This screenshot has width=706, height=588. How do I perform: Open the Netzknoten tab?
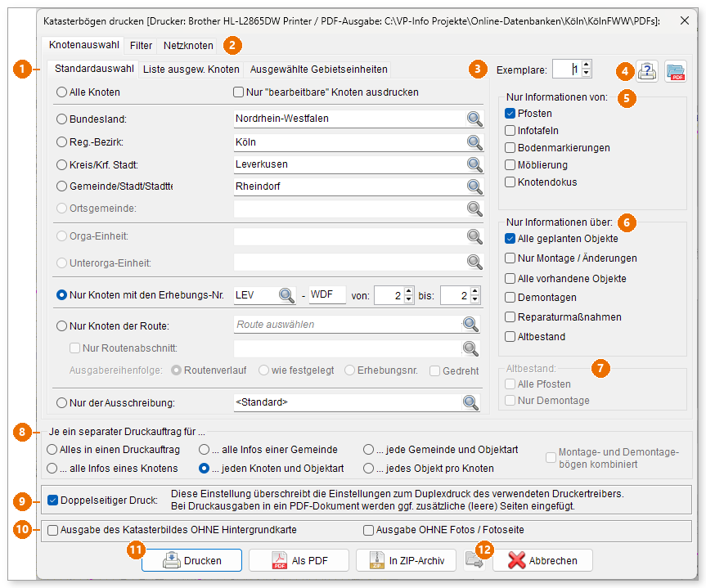tap(188, 46)
